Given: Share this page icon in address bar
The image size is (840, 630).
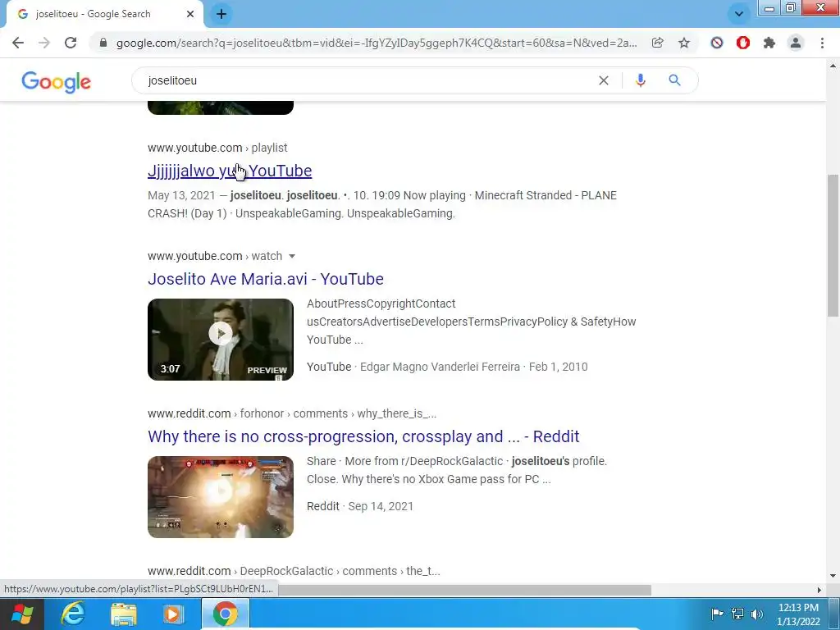Looking at the screenshot, I should (657, 43).
